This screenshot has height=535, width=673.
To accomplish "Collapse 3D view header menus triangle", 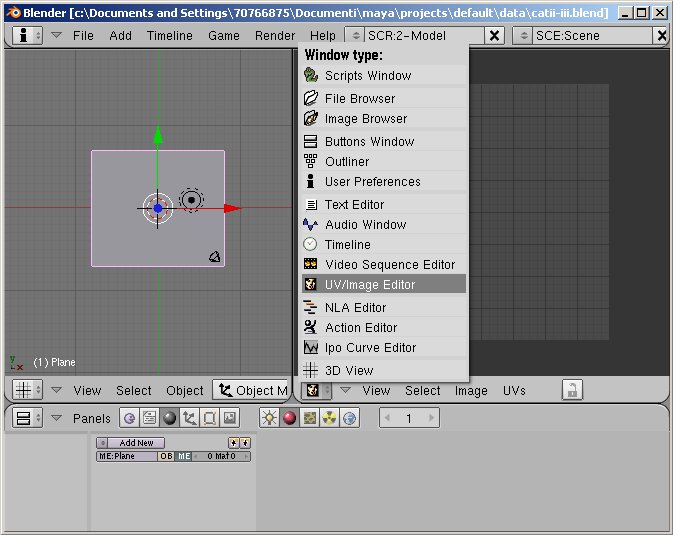I will pos(56,390).
